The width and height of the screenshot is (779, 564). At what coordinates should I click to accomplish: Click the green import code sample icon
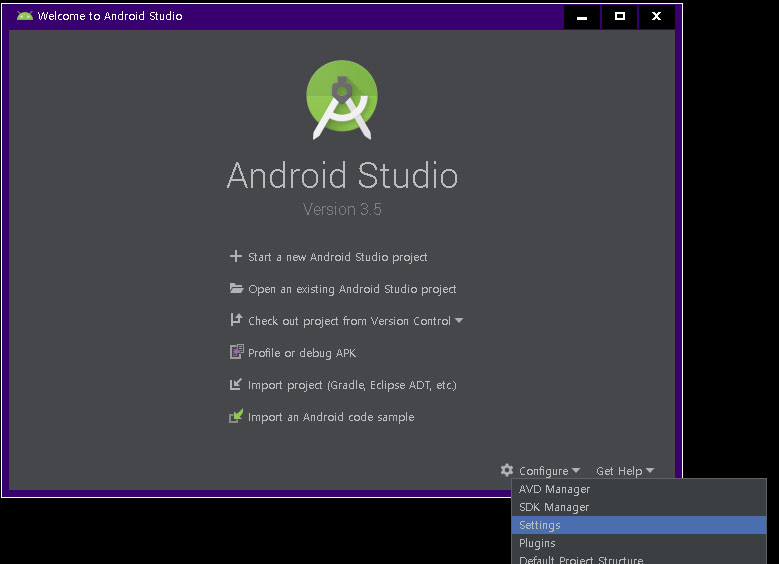tap(236, 416)
